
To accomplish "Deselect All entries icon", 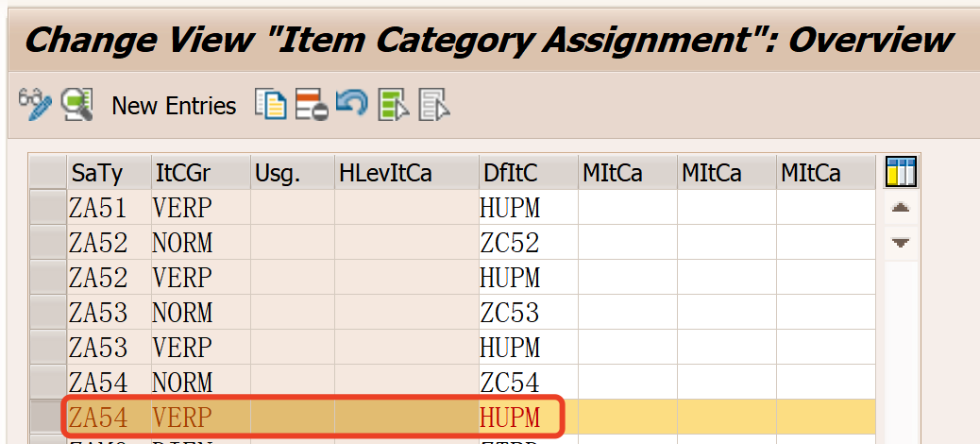I will click(x=434, y=105).
